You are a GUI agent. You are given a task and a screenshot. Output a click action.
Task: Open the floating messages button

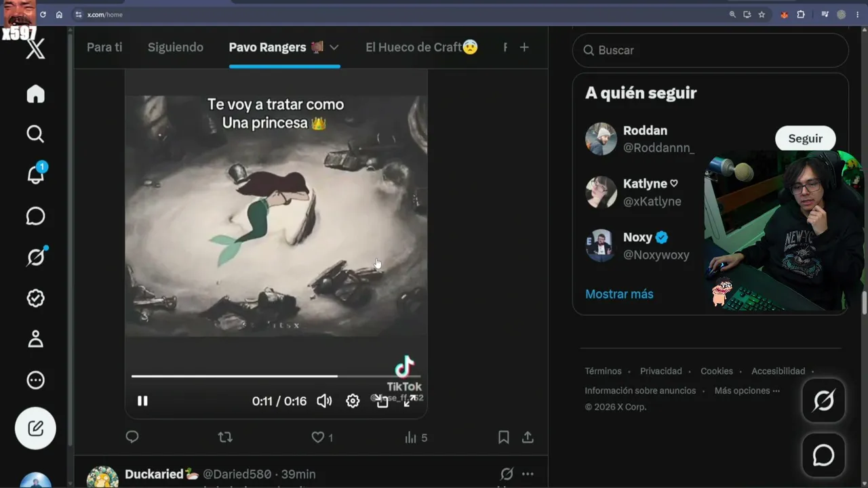823,455
